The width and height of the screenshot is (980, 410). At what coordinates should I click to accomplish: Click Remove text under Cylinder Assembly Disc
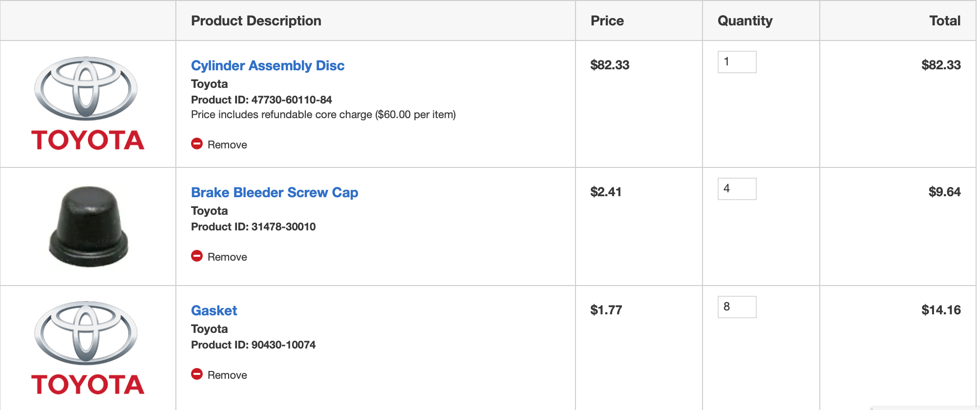[x=227, y=144]
